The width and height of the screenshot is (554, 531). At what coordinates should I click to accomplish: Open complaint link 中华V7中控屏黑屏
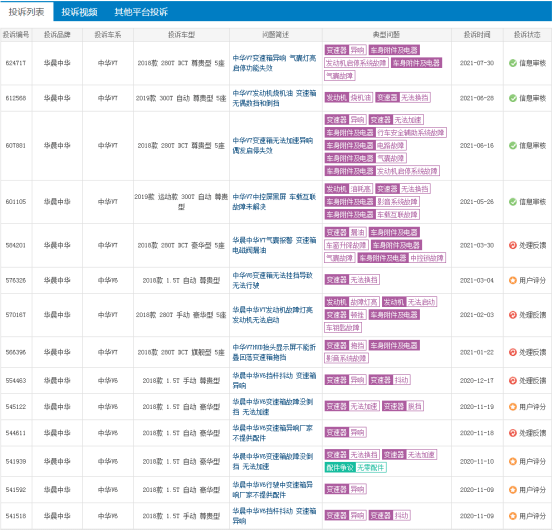point(274,201)
